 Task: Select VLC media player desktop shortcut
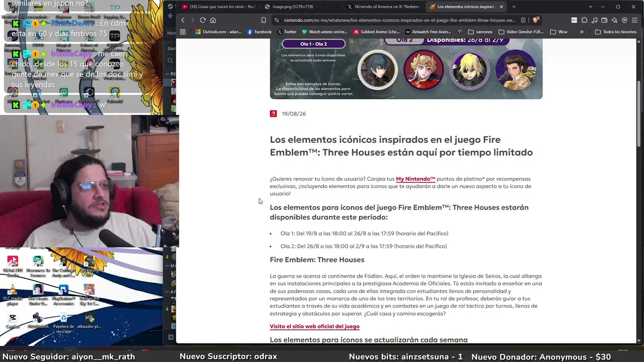[13, 295]
